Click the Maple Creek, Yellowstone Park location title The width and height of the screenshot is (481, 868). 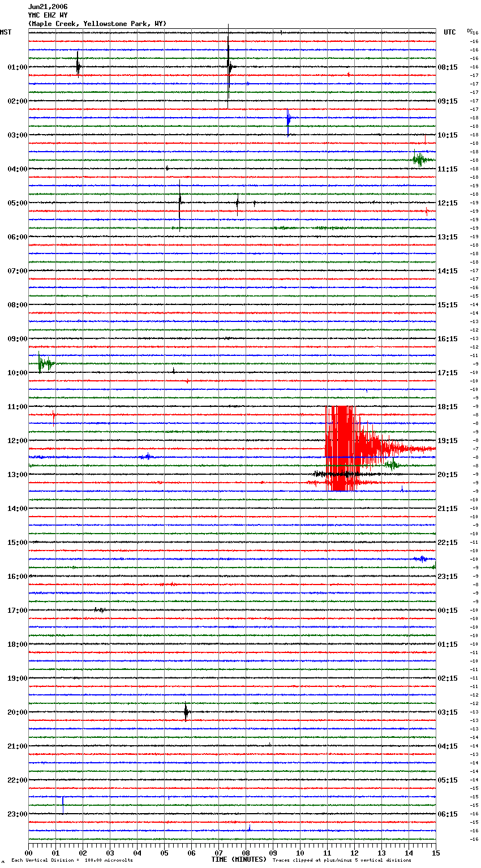click(97, 24)
